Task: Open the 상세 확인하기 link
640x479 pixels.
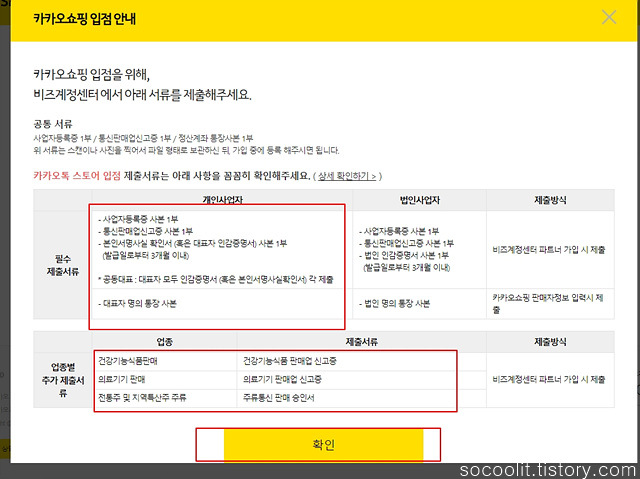Action: tap(347, 176)
